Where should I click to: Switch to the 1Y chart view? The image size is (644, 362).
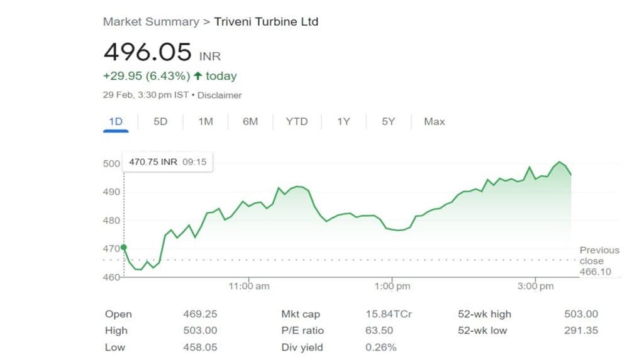(x=343, y=121)
